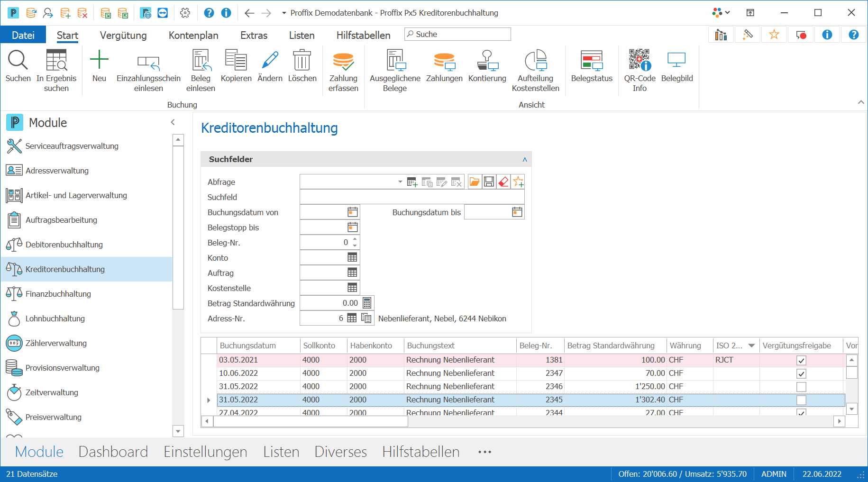The height and width of the screenshot is (482, 868).
Task: Enable Vergütungsfreigabe for Beleg 2345
Action: 801,400
